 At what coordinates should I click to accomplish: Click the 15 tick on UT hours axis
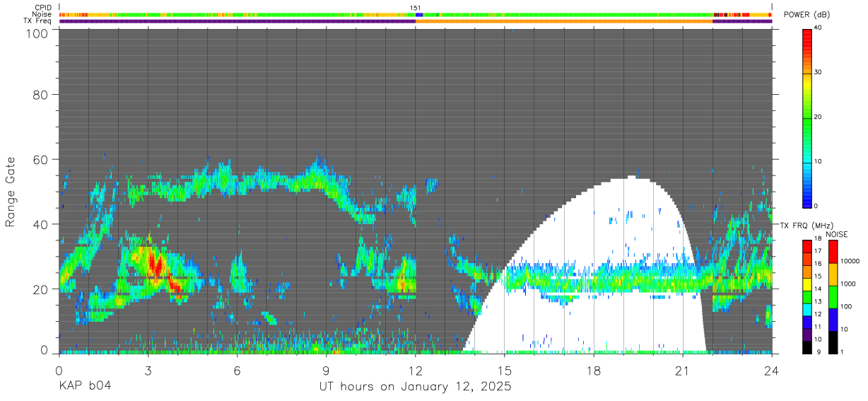tap(504, 371)
